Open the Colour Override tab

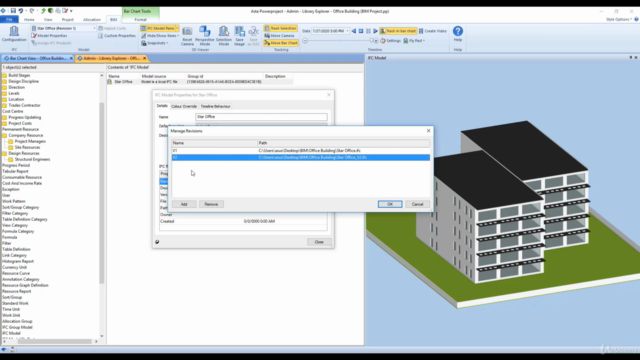(184, 106)
